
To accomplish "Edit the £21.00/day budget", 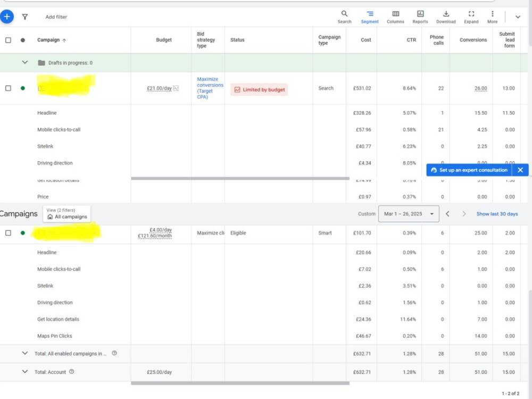I will coord(159,88).
